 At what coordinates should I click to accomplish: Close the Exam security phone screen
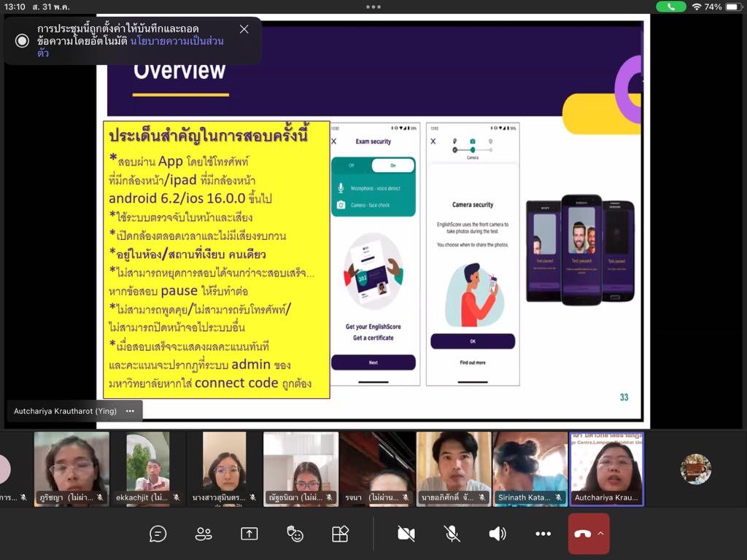coord(334,141)
